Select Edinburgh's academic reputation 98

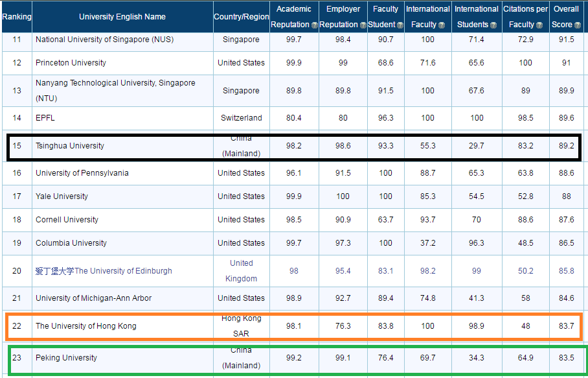294,271
